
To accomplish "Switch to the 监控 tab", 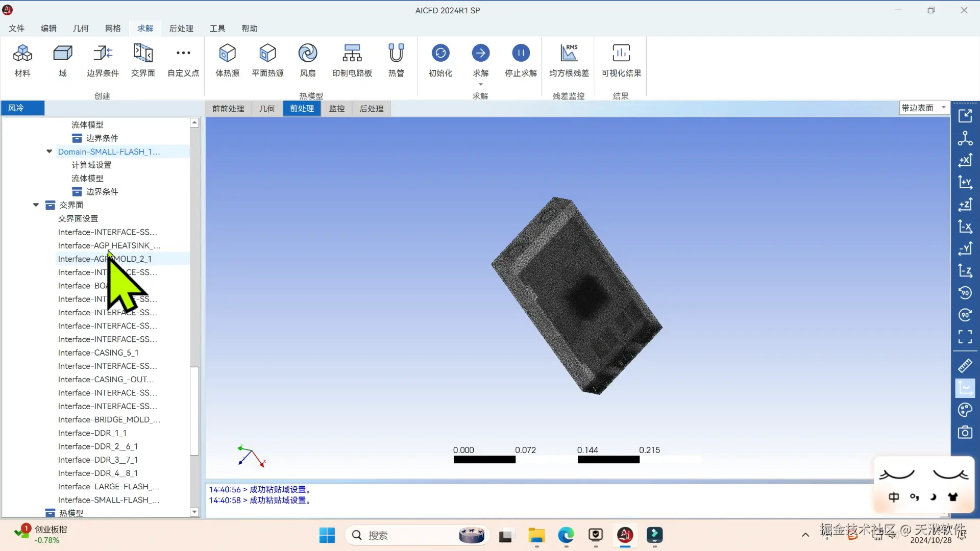I will click(336, 109).
